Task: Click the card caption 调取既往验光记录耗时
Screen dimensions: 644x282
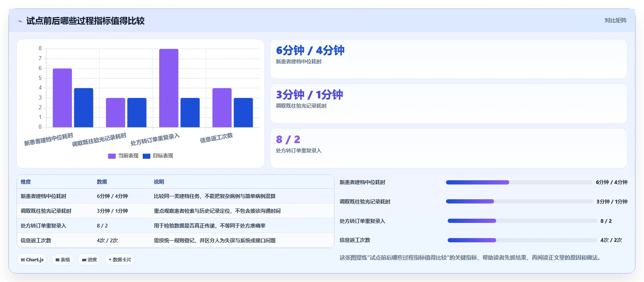Action: click(x=301, y=106)
